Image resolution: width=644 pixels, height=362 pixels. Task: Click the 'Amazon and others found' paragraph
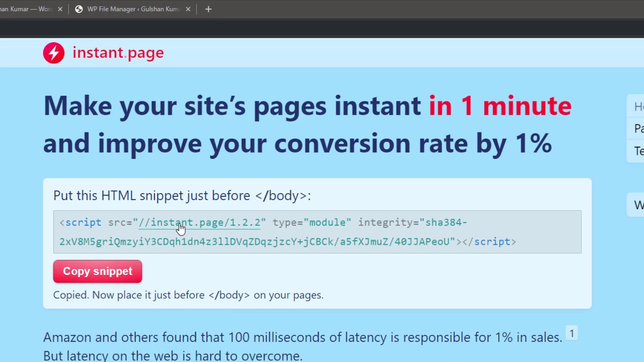[302, 337]
